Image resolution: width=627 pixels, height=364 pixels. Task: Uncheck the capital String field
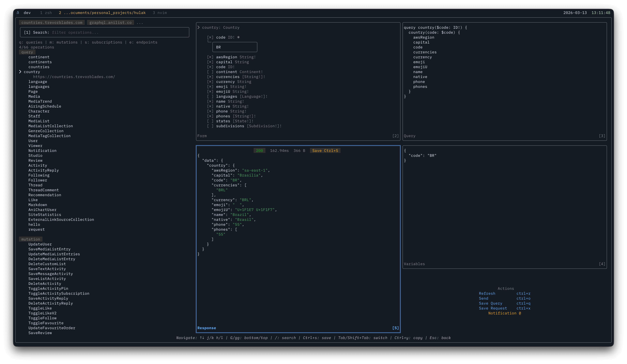210,62
